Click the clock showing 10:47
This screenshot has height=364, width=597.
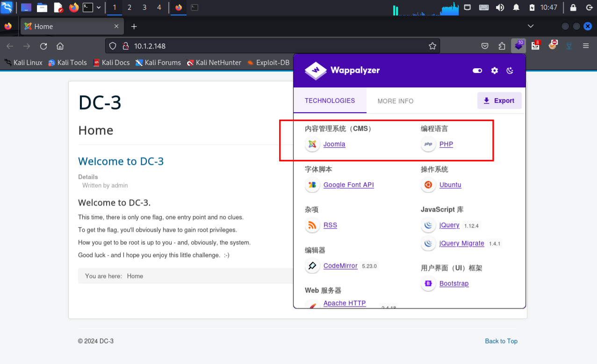(x=549, y=7)
